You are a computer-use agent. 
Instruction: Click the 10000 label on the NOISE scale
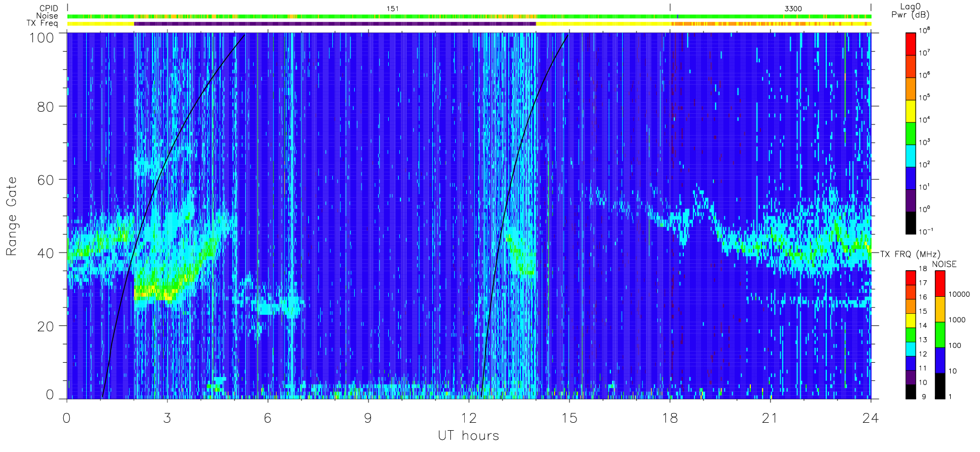(x=959, y=295)
